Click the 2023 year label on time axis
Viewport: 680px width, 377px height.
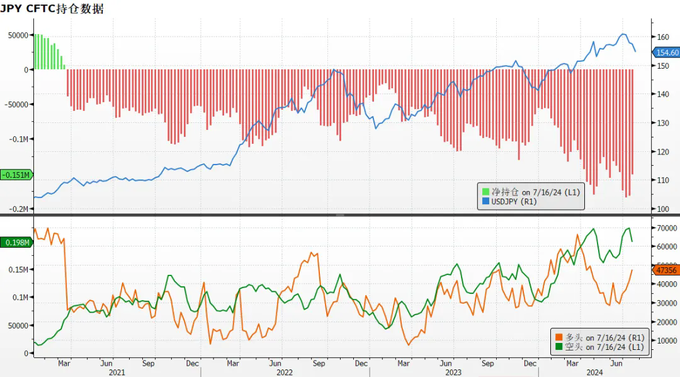[x=453, y=373]
